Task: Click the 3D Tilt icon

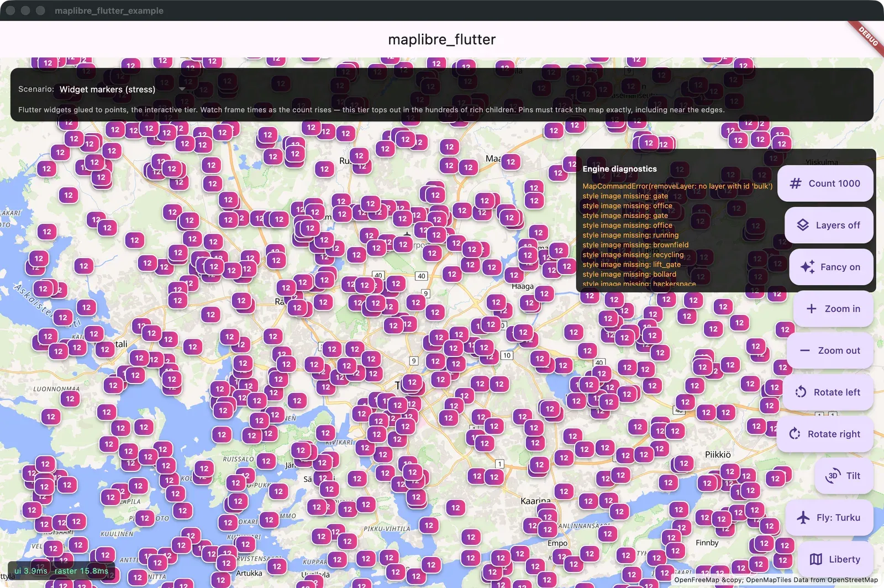Action: coord(833,476)
